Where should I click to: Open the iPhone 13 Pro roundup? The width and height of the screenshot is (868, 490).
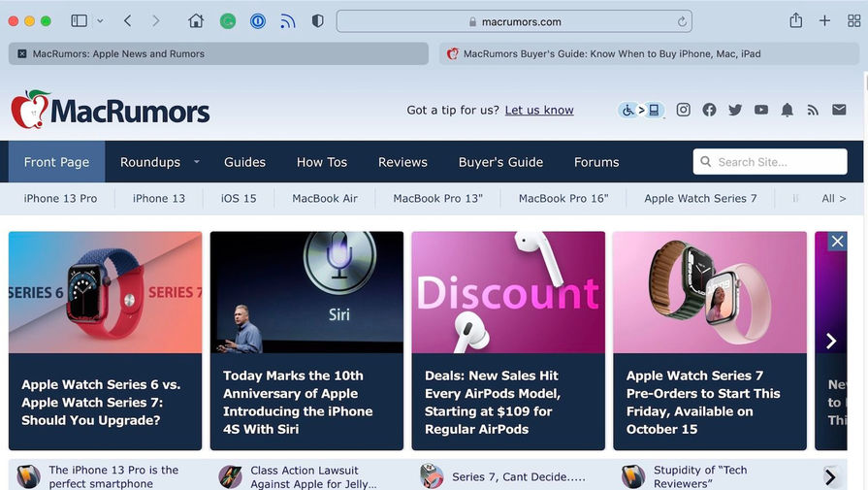click(60, 198)
